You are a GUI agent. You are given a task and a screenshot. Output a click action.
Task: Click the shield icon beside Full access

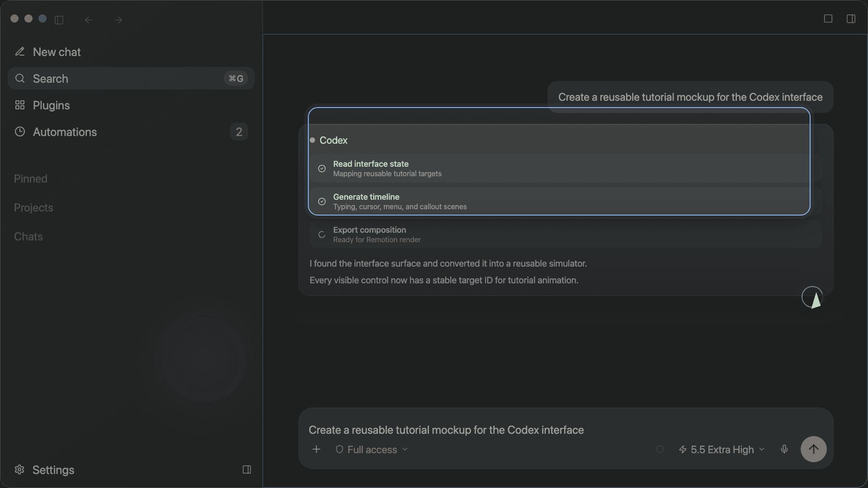point(339,449)
